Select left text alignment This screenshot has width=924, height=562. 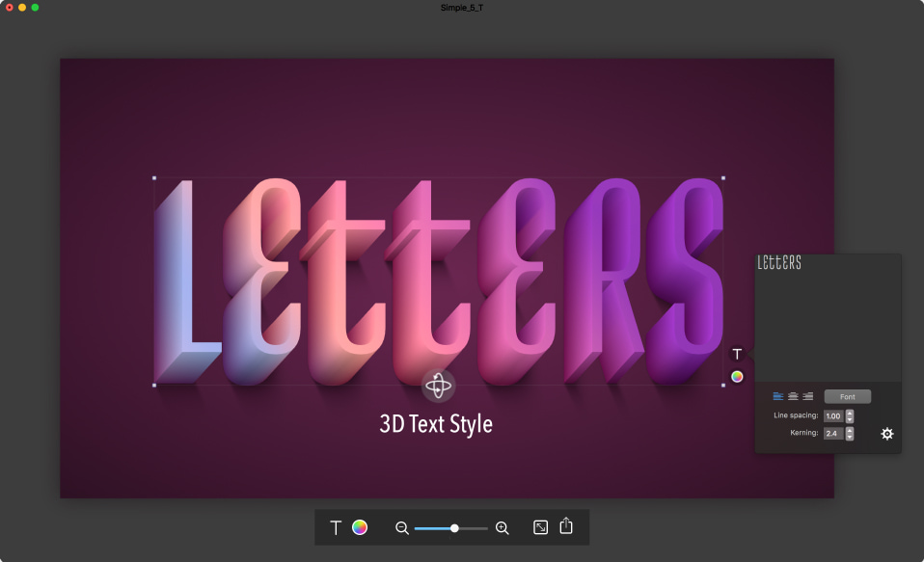pos(777,396)
